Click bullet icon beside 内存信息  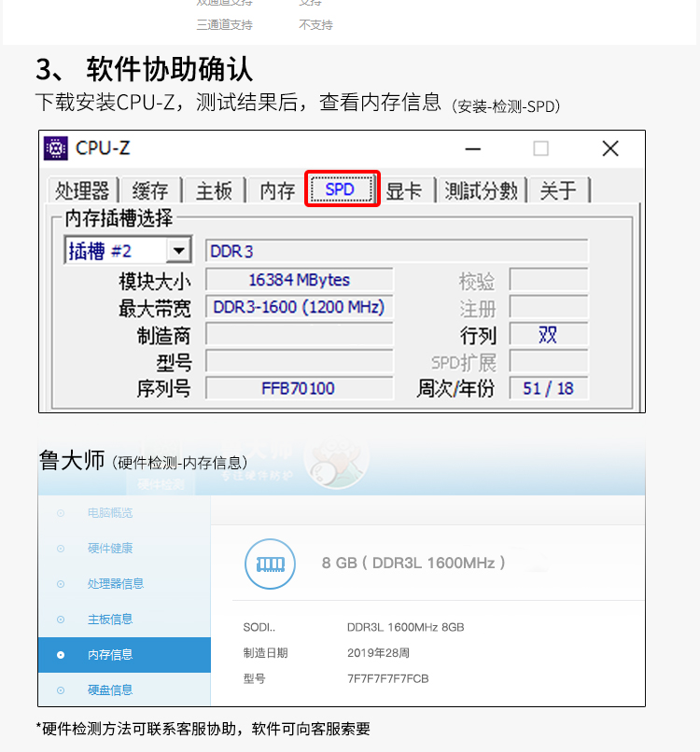[x=61, y=655]
